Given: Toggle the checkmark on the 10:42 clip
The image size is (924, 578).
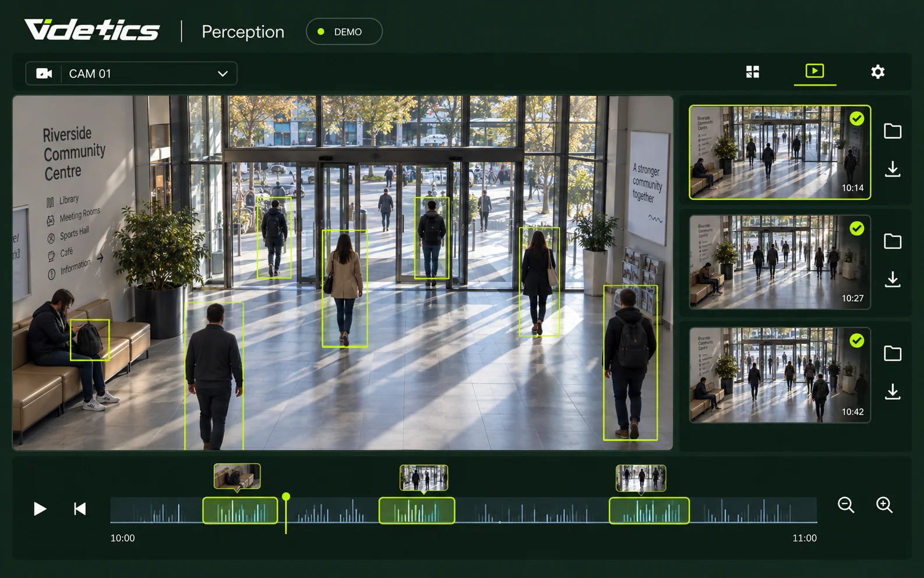Looking at the screenshot, I should [x=856, y=340].
